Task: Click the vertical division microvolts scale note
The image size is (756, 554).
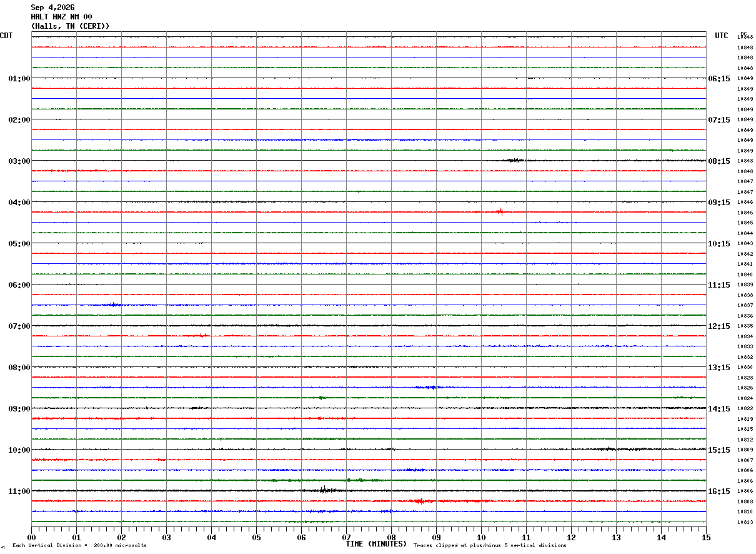Action: click(80, 546)
